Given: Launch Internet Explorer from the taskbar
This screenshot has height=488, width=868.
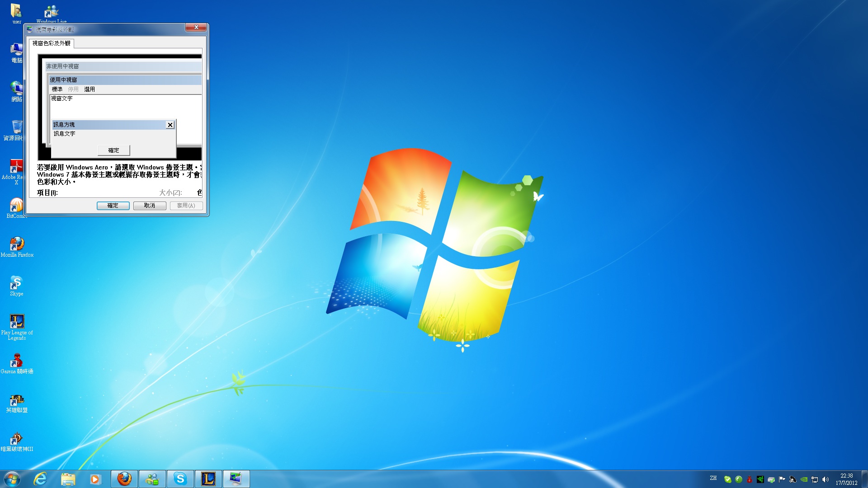Looking at the screenshot, I should point(40,479).
